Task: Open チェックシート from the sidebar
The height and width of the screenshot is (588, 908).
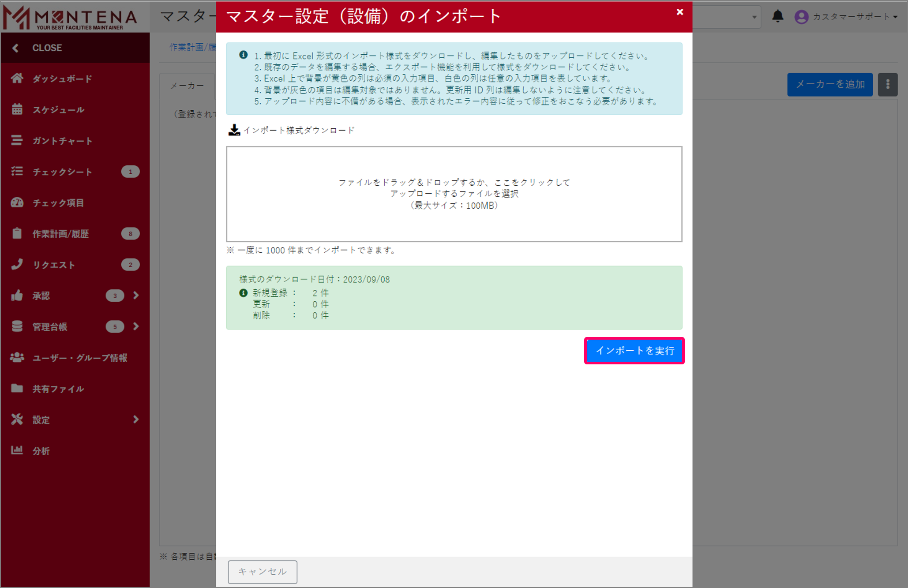Action: point(62,172)
